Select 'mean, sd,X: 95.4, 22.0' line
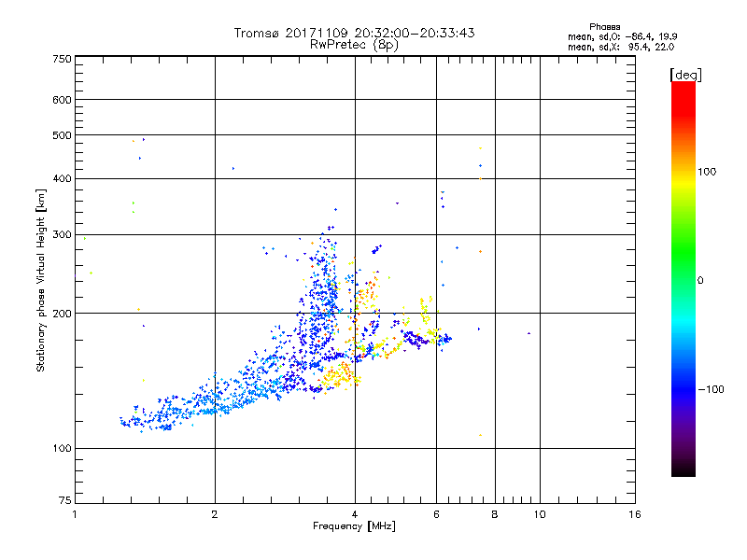 tap(621, 48)
